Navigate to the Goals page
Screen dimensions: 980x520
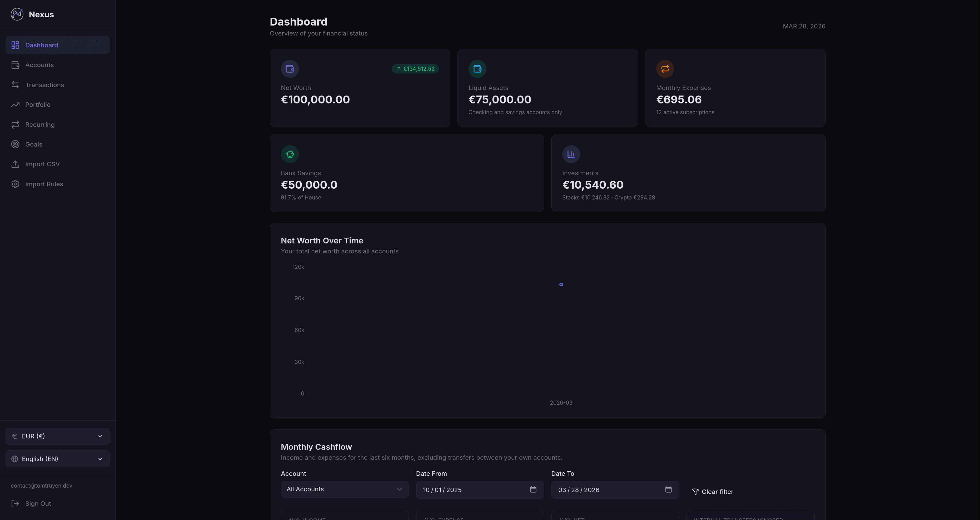tap(34, 144)
